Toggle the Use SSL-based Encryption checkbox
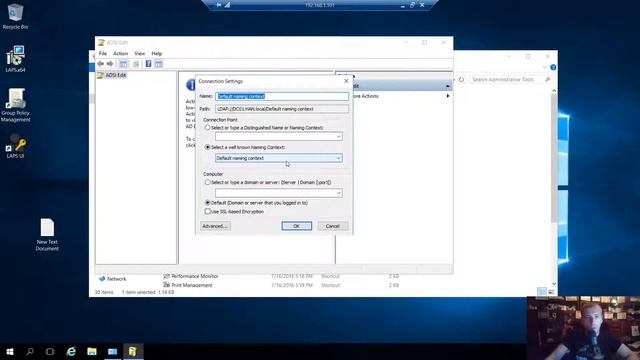This screenshot has width=640, height=360. (x=207, y=211)
